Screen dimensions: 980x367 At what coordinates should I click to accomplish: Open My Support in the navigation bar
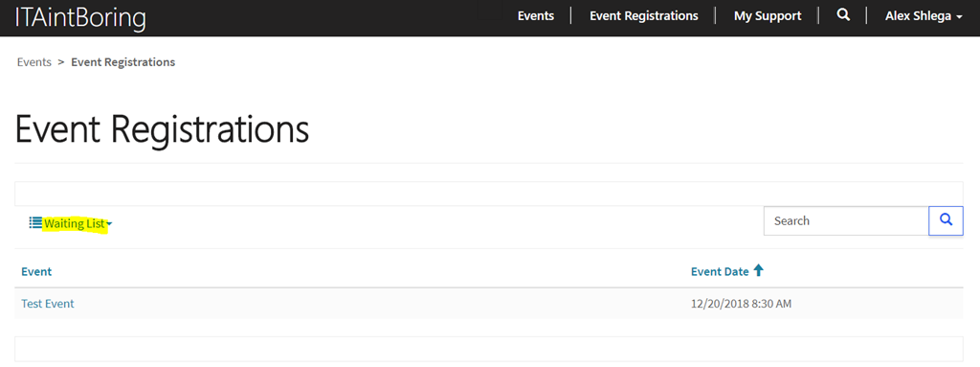pyautogui.click(x=768, y=16)
